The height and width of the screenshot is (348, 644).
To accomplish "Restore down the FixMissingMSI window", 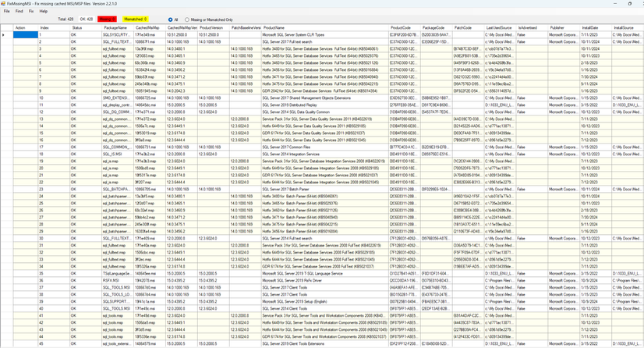I will click(x=630, y=3).
